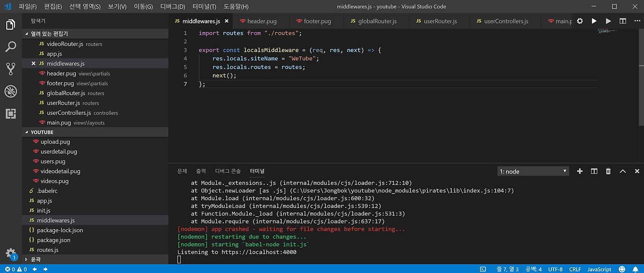
Task: Open the 이동(G) menu
Action: pos(143,7)
